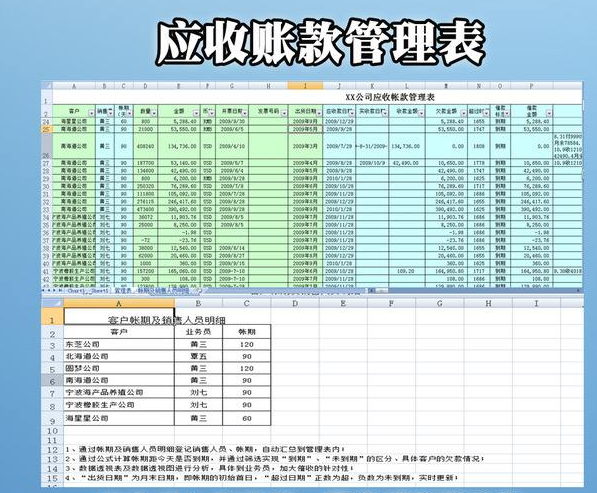Viewport: 597px width, 493px height.
Task: Open the 数量 column filter dropdown
Action: click(154, 113)
